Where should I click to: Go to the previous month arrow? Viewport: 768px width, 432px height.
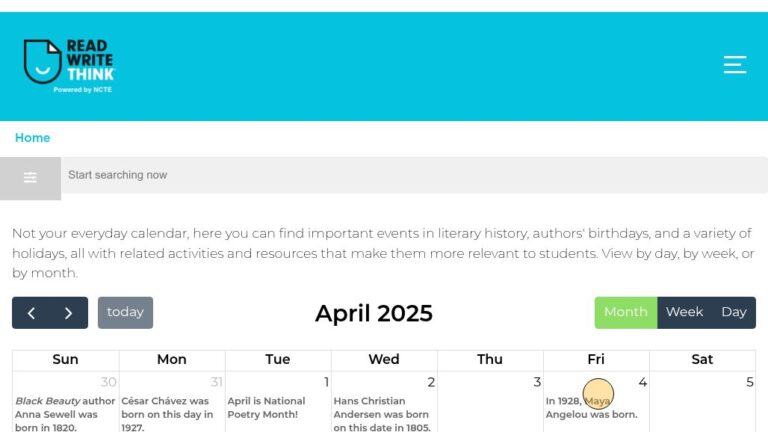coord(31,313)
